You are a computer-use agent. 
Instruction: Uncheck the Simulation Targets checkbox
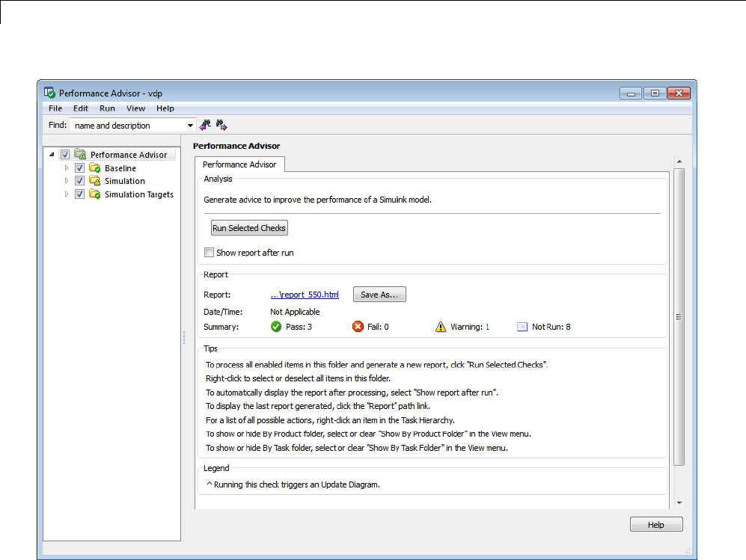pos(79,194)
